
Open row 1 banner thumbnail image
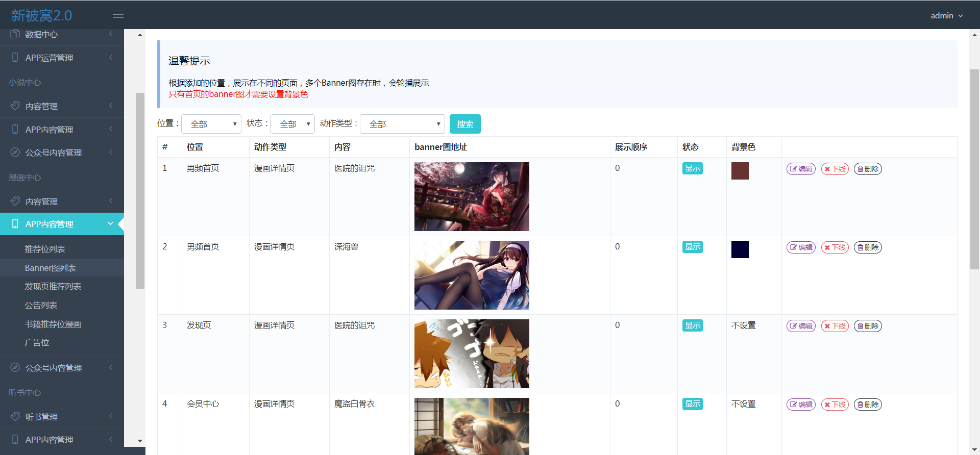tap(472, 196)
